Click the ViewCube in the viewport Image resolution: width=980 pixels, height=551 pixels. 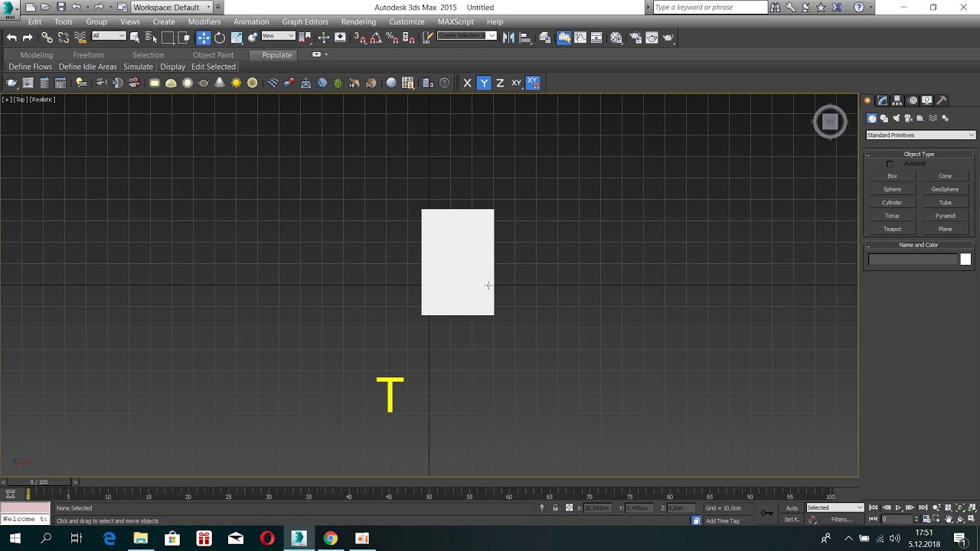(830, 122)
